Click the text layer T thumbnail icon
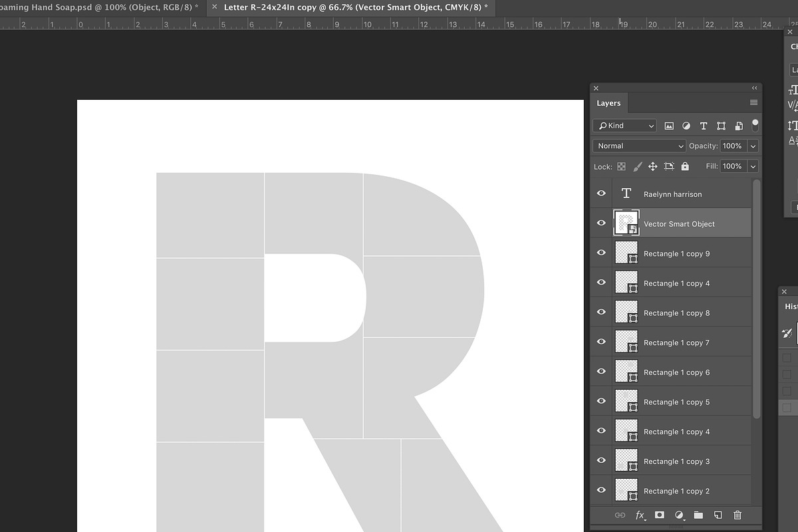Screen dimensions: 798x532 (x=626, y=194)
